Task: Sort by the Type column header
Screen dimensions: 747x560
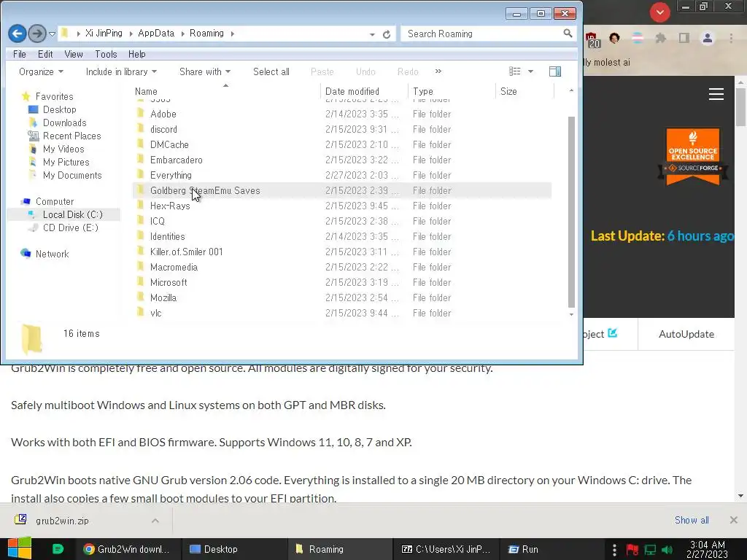Action: [x=452, y=91]
